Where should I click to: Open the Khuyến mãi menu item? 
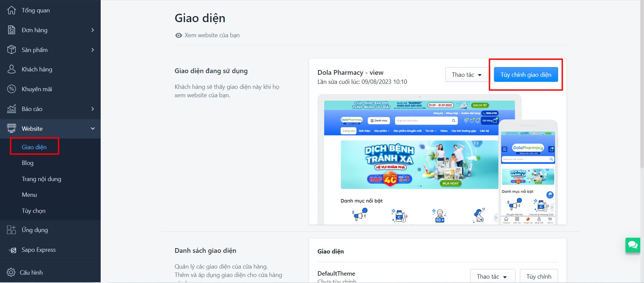[50, 89]
